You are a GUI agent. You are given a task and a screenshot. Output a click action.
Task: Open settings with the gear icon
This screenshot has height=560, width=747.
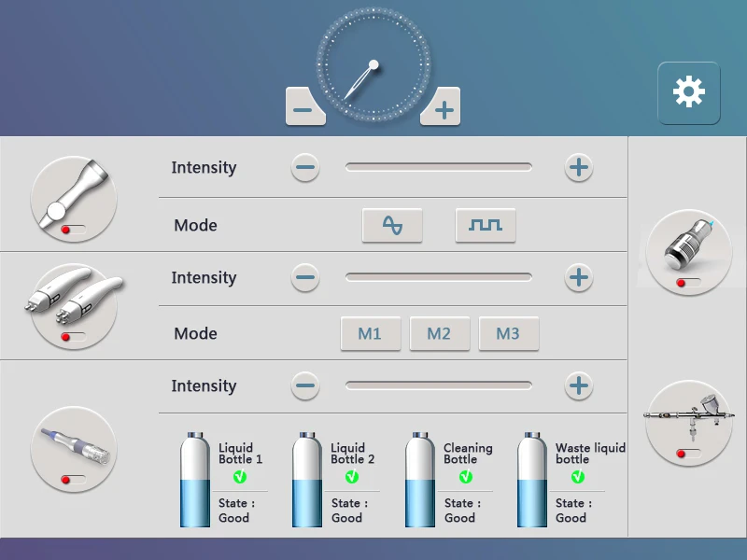click(x=688, y=92)
